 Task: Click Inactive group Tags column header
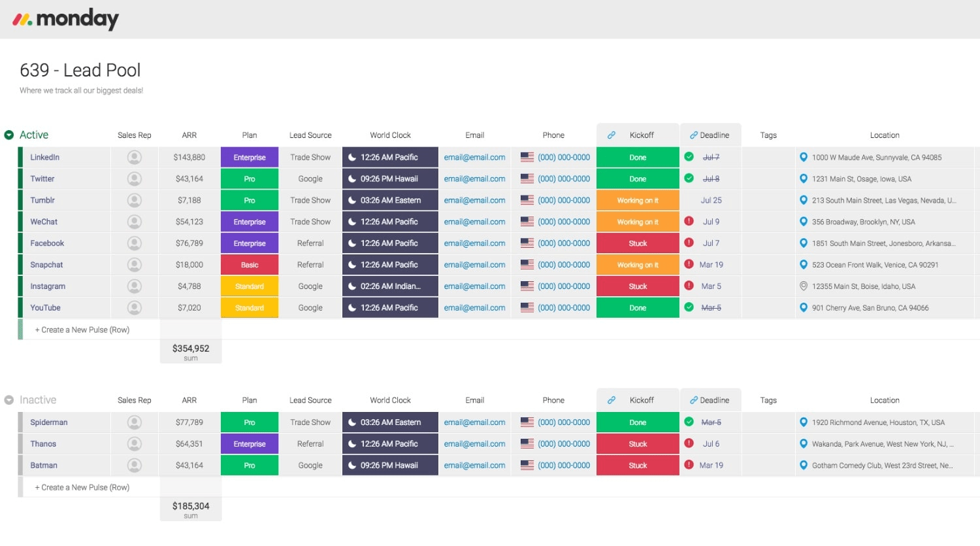[x=768, y=400]
